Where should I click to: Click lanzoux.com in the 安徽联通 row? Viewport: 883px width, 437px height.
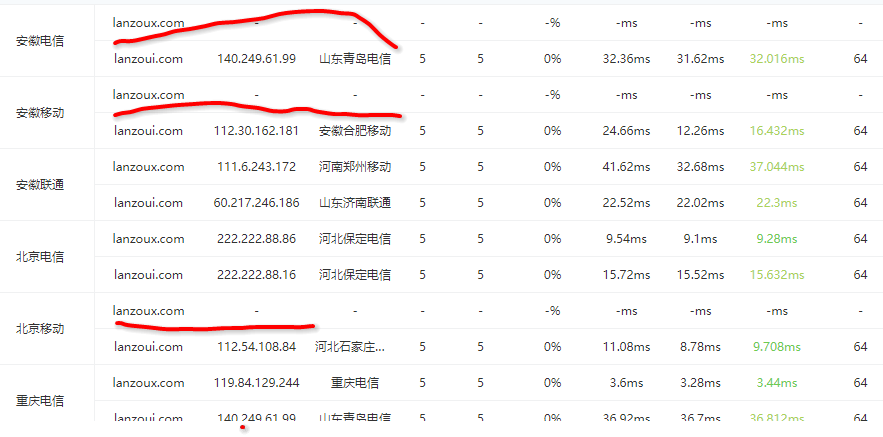pyautogui.click(x=149, y=167)
